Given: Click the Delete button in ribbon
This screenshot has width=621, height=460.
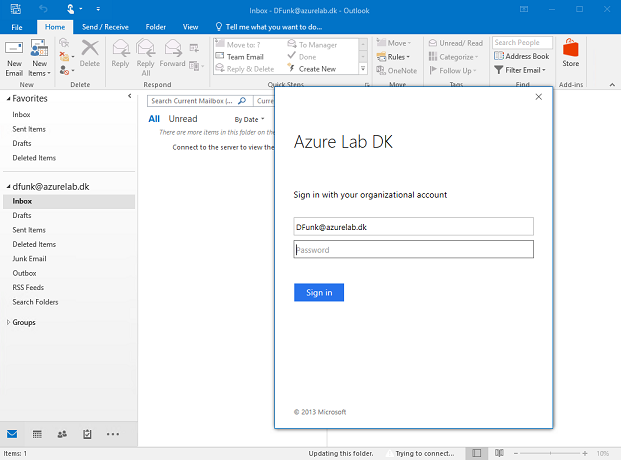Looking at the screenshot, I should tap(90, 53).
